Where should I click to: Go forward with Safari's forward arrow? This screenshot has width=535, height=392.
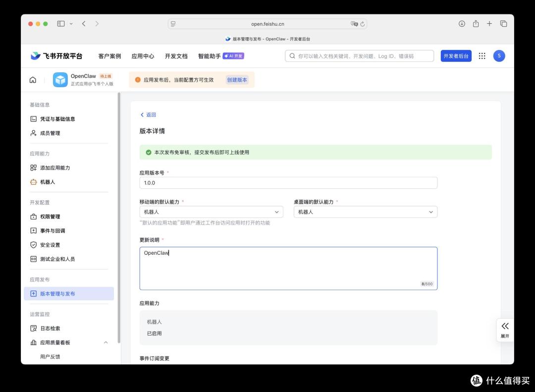coord(97,24)
